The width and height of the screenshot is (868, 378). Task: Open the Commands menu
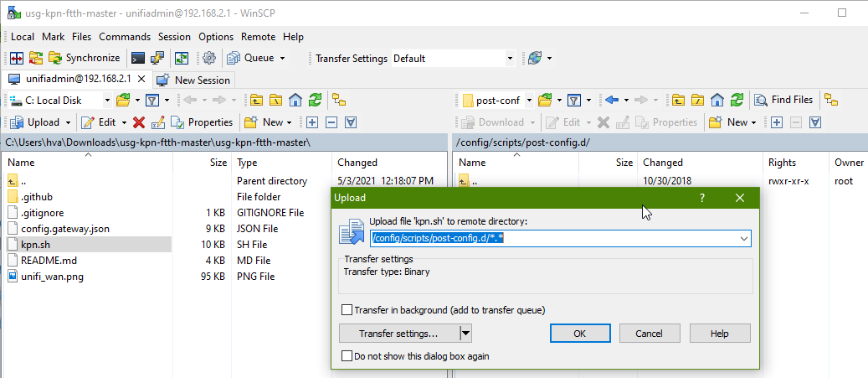point(125,37)
